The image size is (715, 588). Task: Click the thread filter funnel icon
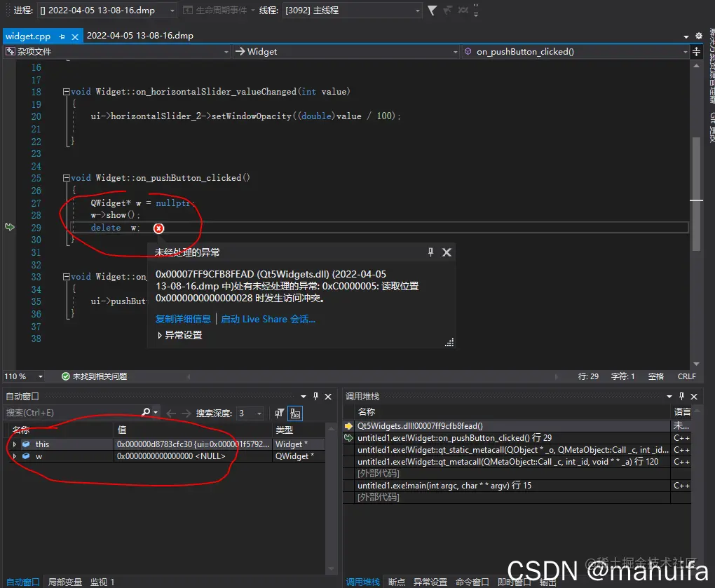tap(432, 10)
